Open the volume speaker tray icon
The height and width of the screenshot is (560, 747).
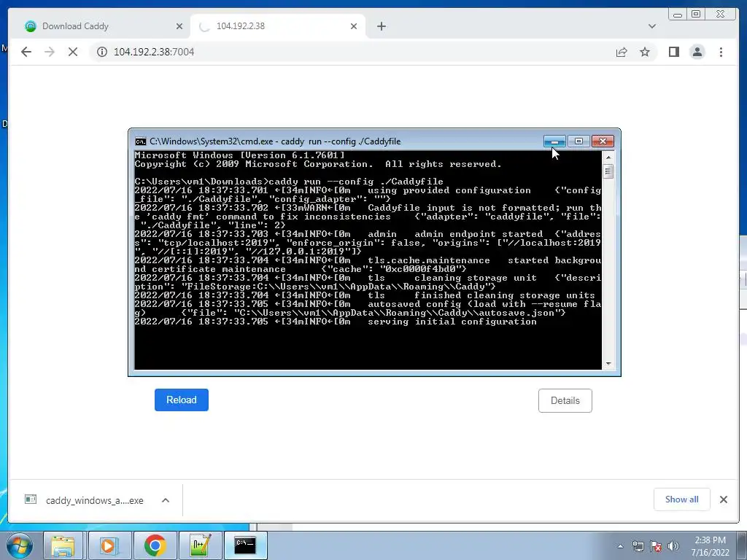point(673,546)
